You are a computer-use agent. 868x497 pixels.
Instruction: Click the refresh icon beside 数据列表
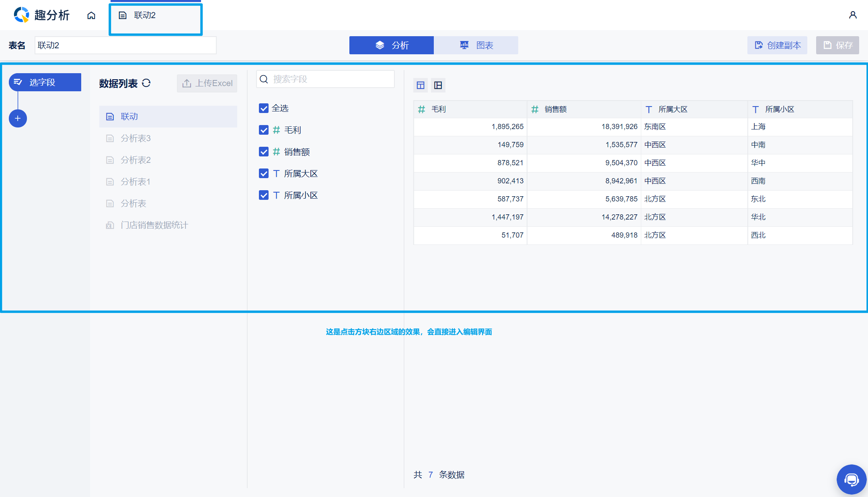tap(146, 83)
